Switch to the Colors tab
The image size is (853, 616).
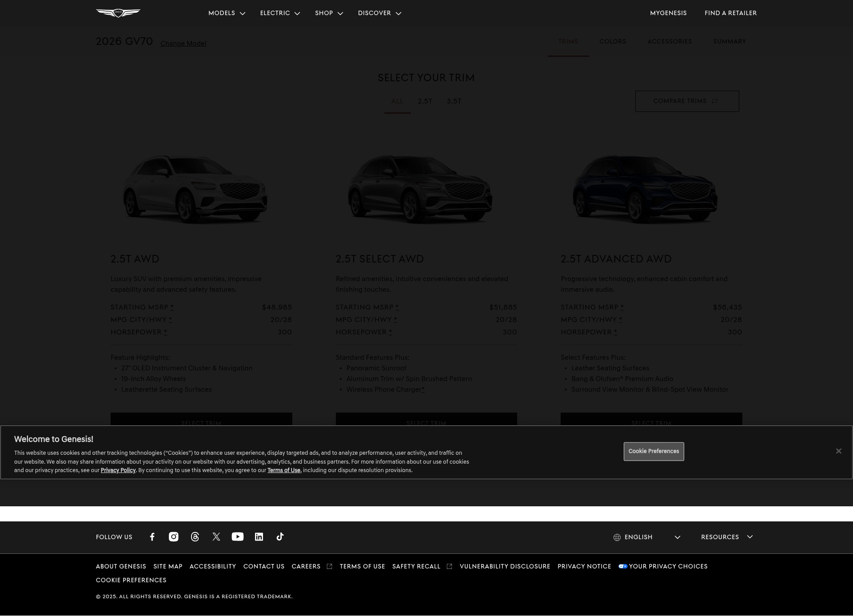pyautogui.click(x=613, y=42)
